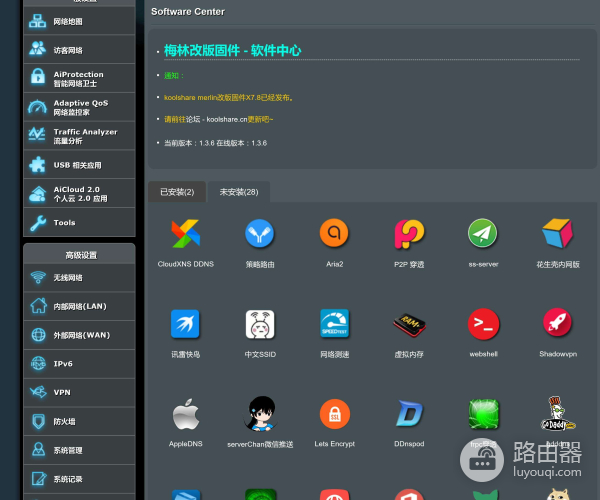This screenshot has height=500, width=600.
Task: Open the 花生壳内网版 cube icon
Action: 557,234
